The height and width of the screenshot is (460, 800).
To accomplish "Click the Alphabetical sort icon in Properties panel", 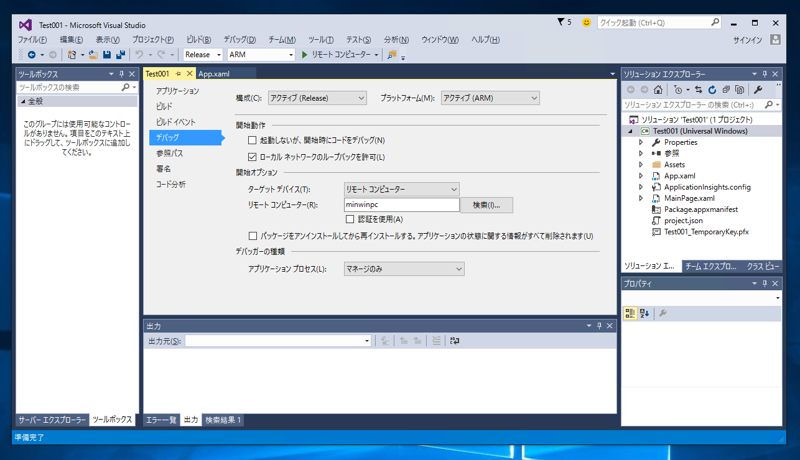I will (644, 313).
